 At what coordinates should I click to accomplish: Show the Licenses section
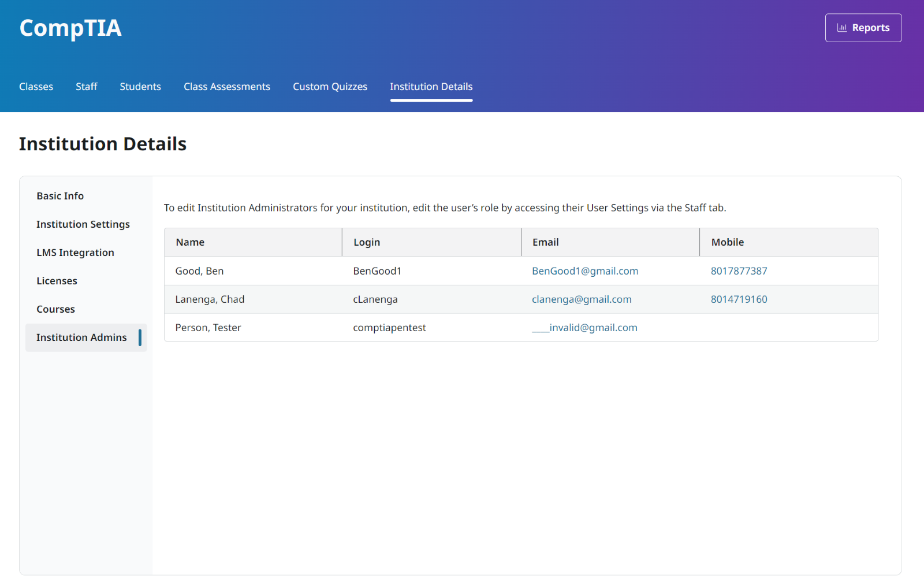tap(57, 281)
